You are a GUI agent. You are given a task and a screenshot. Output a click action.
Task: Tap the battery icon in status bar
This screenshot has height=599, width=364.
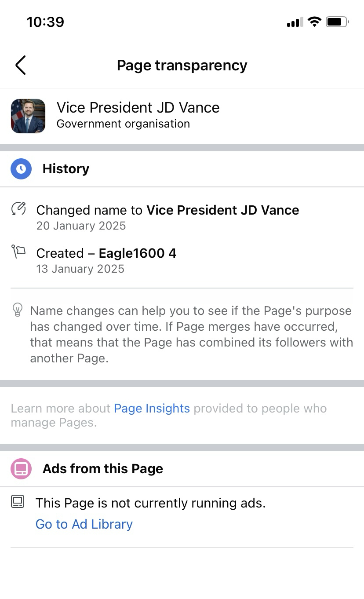click(337, 22)
